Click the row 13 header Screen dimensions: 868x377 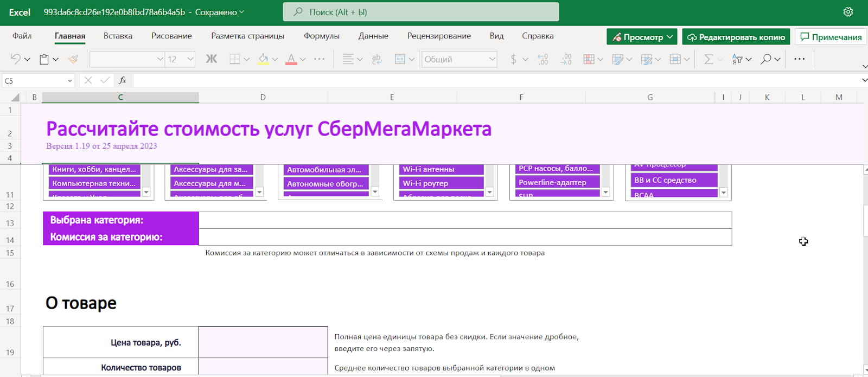coord(10,220)
